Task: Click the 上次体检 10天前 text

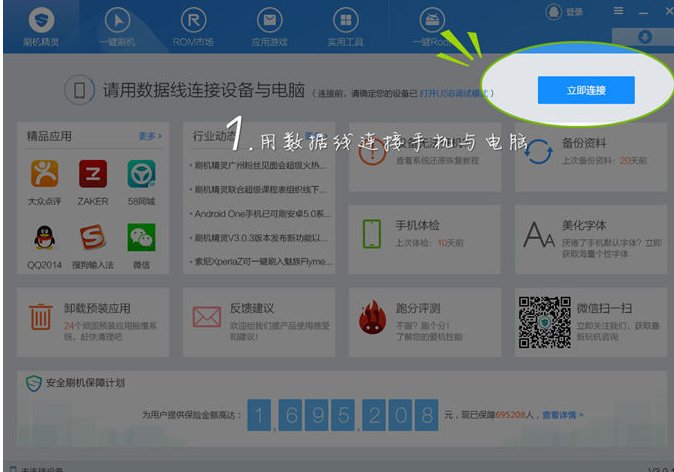Action: tap(429, 243)
